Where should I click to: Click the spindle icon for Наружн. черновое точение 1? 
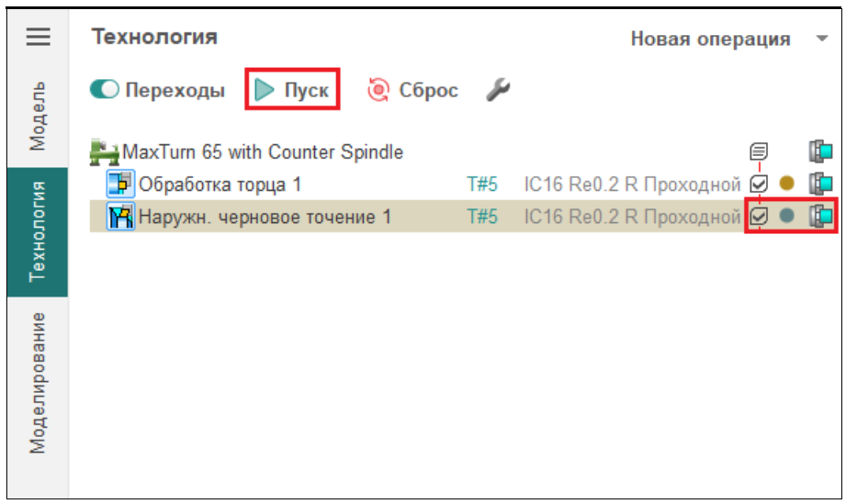coord(819,217)
